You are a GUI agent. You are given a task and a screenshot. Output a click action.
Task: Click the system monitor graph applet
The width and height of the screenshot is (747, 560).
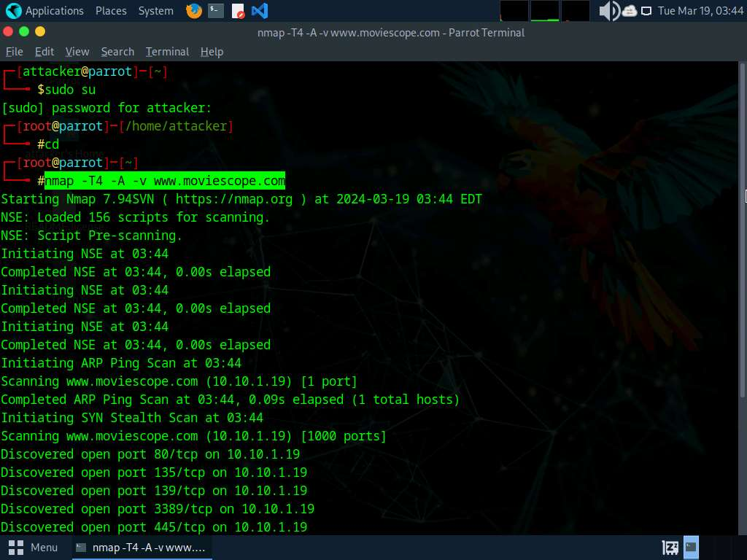point(545,11)
